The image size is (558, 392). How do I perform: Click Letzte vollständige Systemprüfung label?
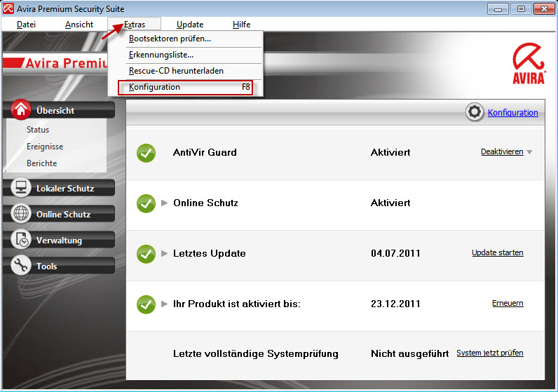tap(255, 353)
